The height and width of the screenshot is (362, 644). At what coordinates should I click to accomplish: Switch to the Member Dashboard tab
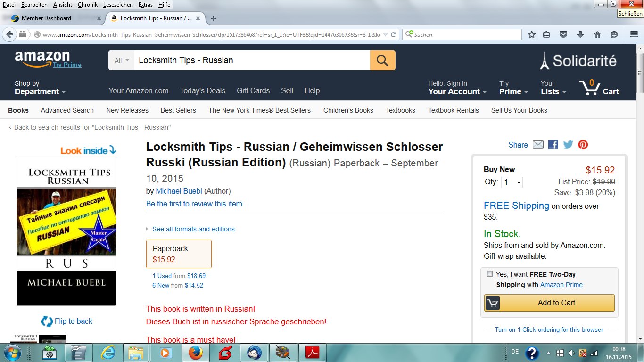click(57, 18)
